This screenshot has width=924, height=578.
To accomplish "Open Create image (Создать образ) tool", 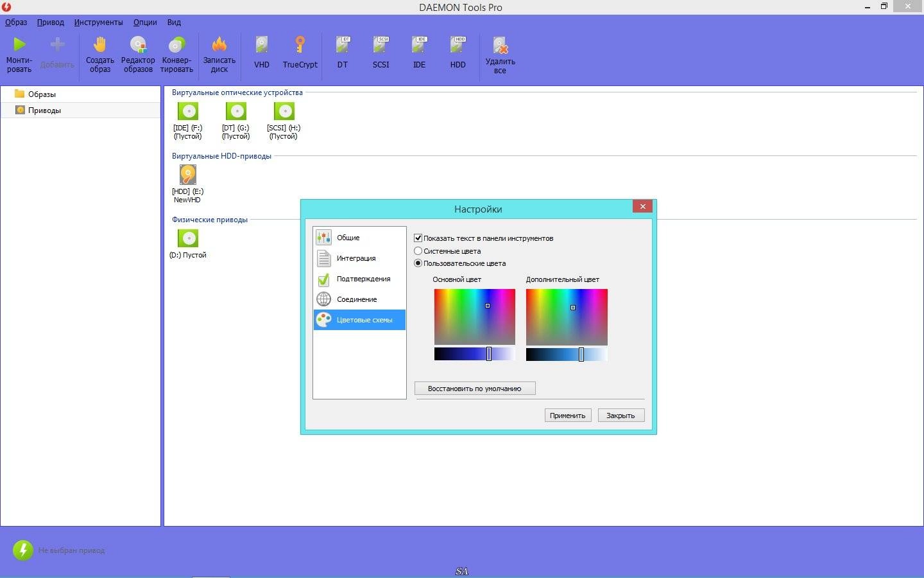I will click(99, 44).
